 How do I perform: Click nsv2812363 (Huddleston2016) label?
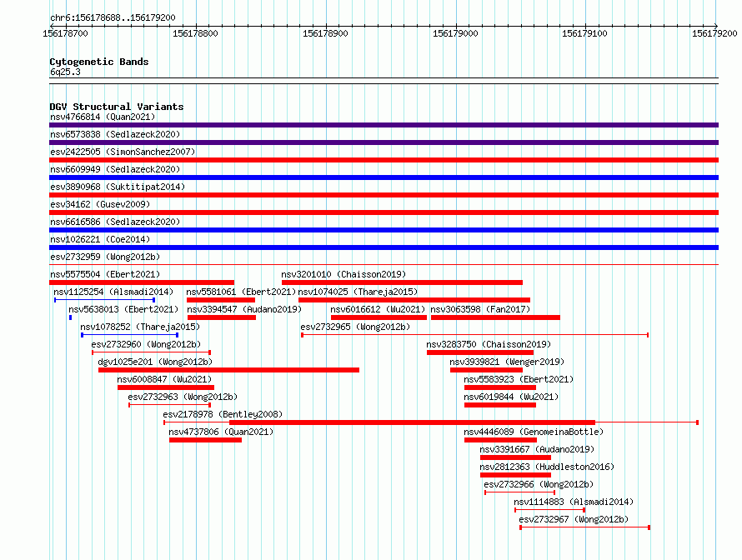[547, 467]
